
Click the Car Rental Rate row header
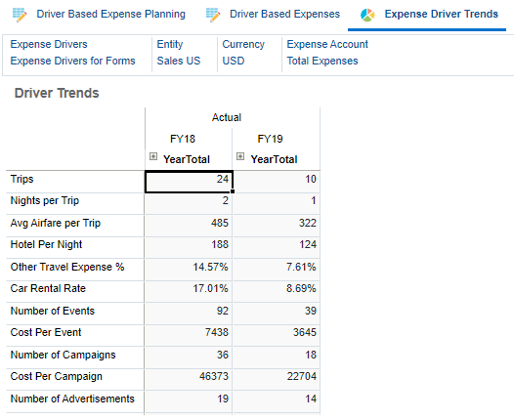pyautogui.click(x=75, y=291)
